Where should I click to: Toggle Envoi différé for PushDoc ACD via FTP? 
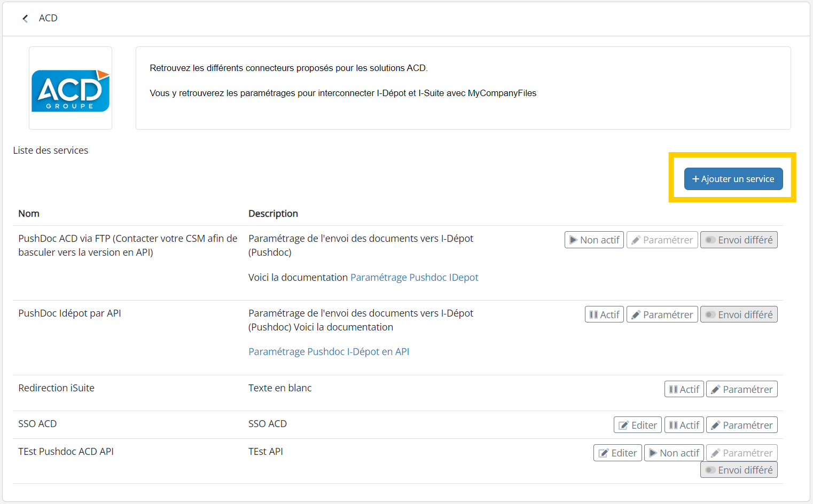click(739, 240)
